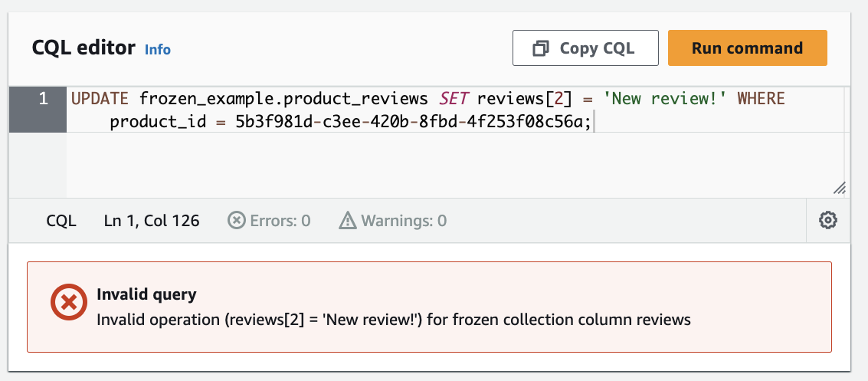Click the Copy CQL button
868x381 pixels.
click(585, 48)
